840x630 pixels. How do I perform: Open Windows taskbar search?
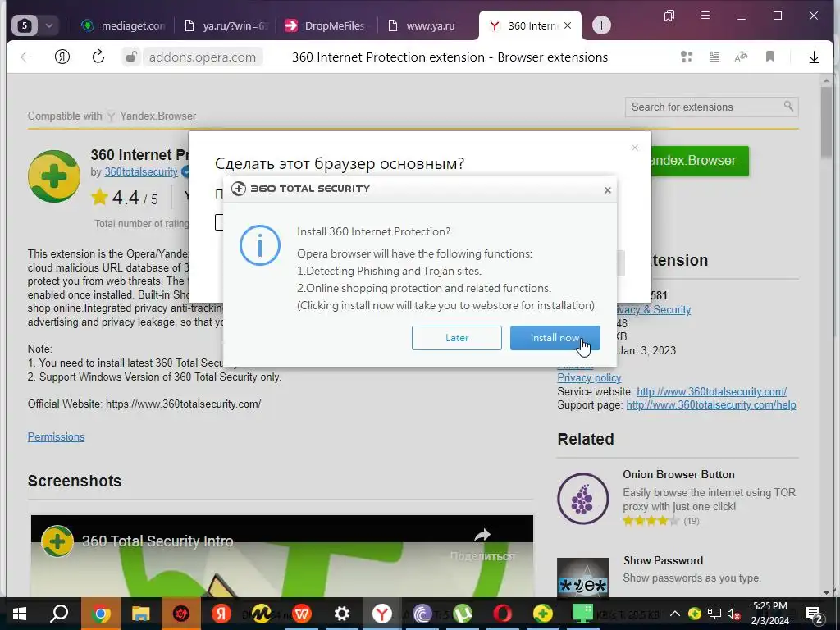point(59,614)
